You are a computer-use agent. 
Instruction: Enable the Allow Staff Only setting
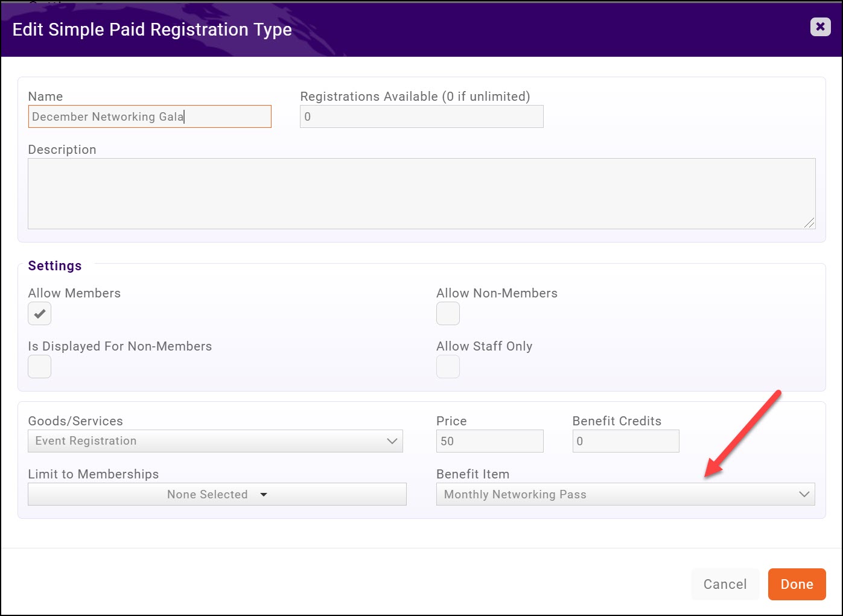[448, 366]
